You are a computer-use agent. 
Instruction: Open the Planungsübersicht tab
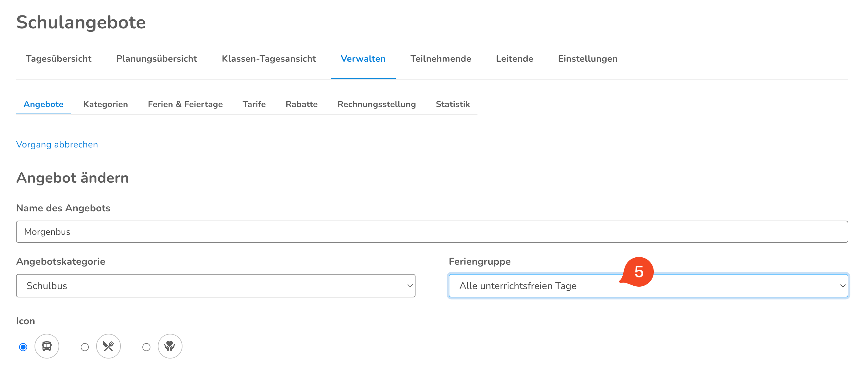click(x=156, y=59)
